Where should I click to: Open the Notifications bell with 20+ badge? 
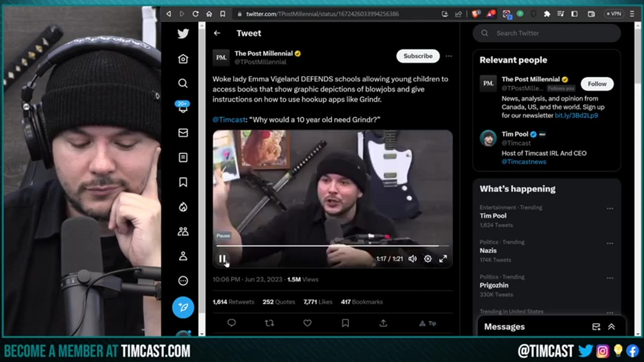point(183,107)
